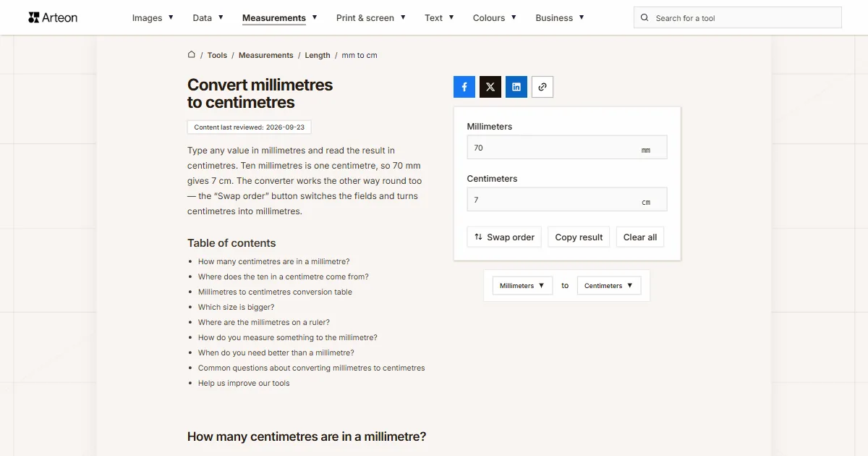Jump to 'Where are the millimetres on a ruler?'
This screenshot has width=868, height=456.
[264, 322]
